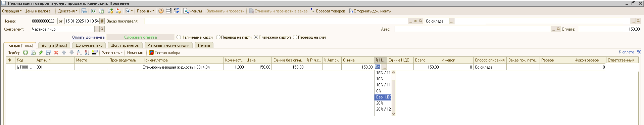644x125 pixels.
Task: Click the post document icon with green arrow
Action: [110, 11]
